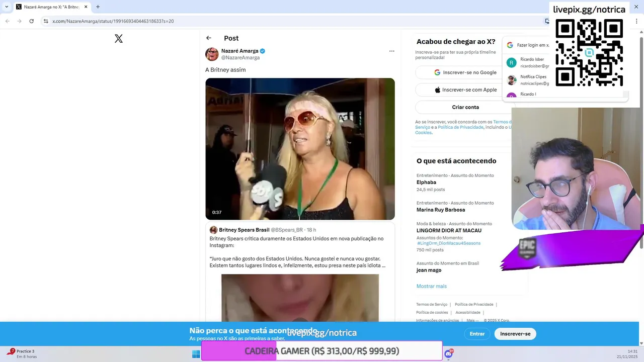644x362 pixels.
Task: Click the 18 h timestamp on the quoted post
Action: pyautogui.click(x=311, y=230)
